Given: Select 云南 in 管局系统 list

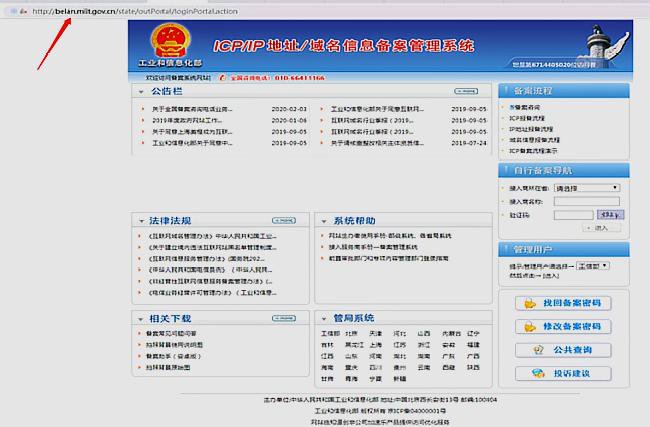Looking at the screenshot, I should 424,367.
